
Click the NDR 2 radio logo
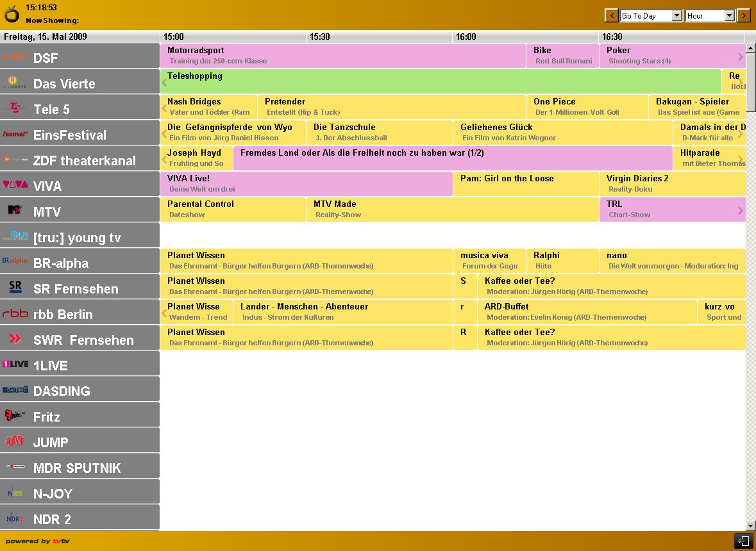tap(15, 518)
